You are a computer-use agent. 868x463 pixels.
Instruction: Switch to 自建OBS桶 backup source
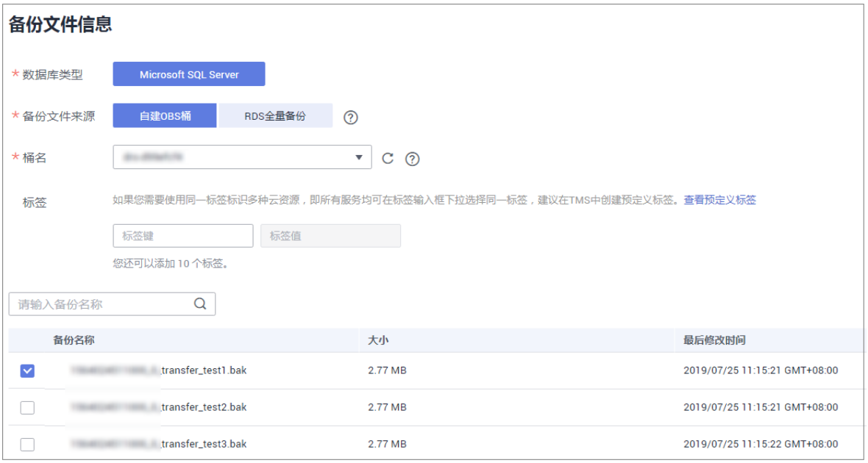pyautogui.click(x=165, y=115)
